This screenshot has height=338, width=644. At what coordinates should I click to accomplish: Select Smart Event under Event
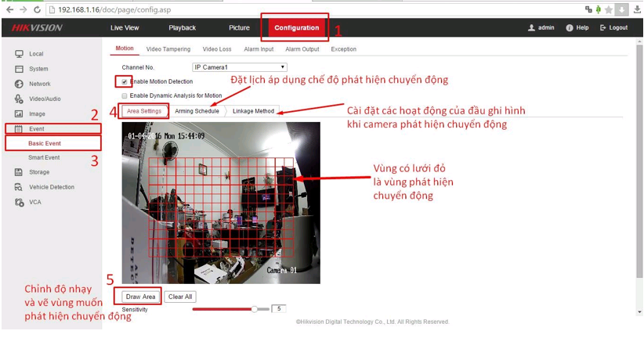44,157
